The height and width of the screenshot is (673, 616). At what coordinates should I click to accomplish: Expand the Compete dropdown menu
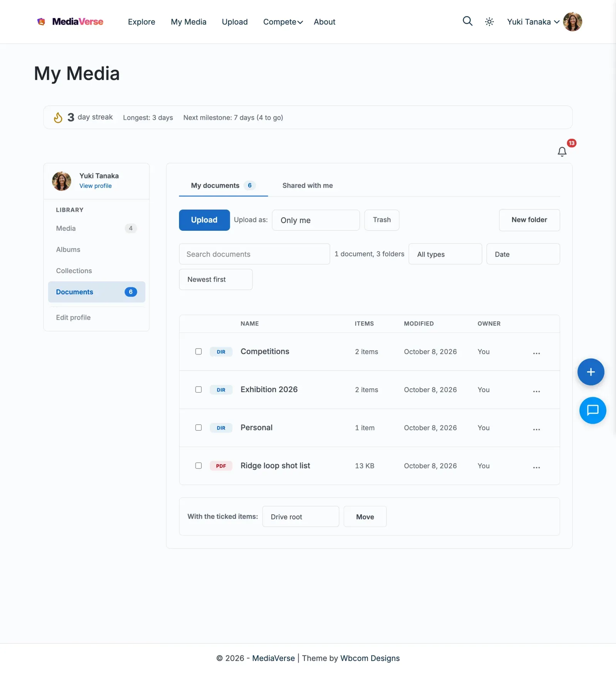283,22
